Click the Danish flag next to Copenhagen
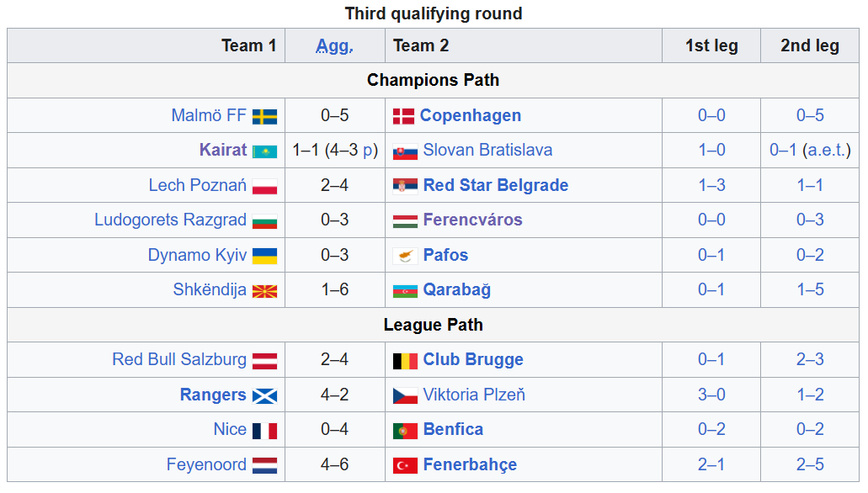The image size is (868, 493). [x=404, y=116]
